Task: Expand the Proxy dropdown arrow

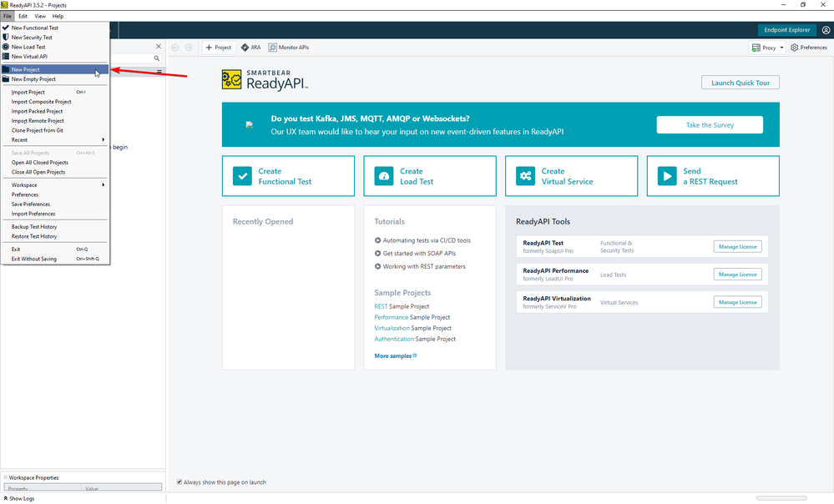Action: coord(781,48)
